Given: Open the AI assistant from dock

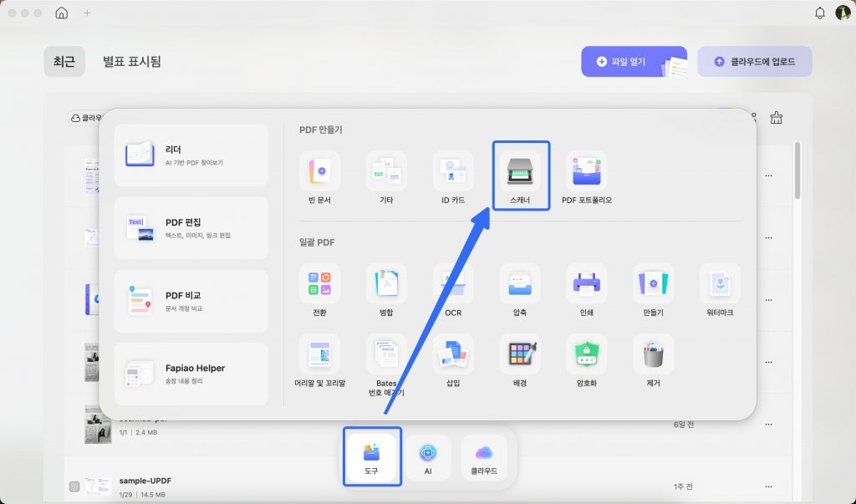Looking at the screenshot, I should coord(427,457).
